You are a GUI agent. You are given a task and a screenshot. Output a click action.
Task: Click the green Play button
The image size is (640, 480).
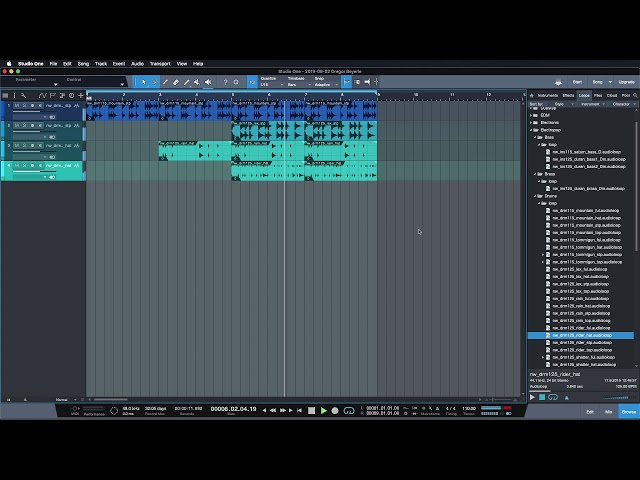[x=324, y=410]
